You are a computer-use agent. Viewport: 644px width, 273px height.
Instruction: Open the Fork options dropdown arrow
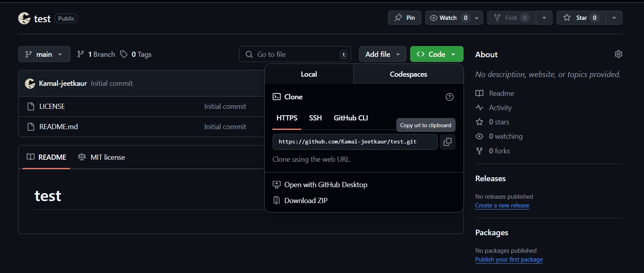point(544,17)
